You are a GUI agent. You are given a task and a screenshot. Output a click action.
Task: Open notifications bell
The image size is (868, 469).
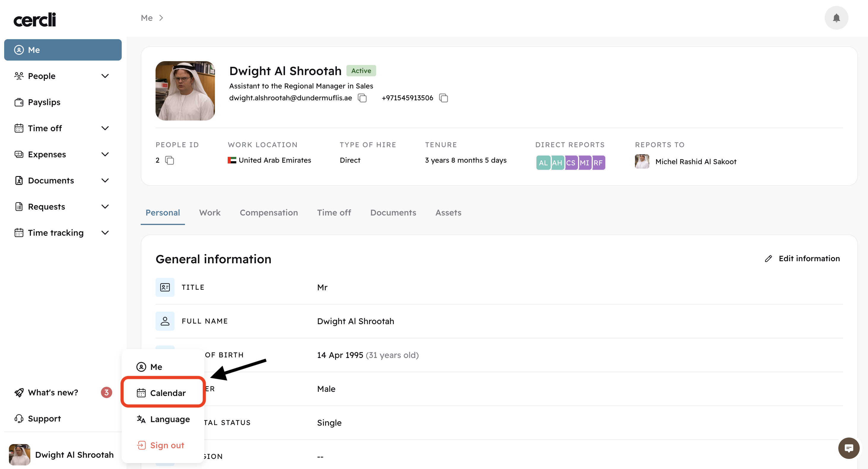[x=836, y=18]
